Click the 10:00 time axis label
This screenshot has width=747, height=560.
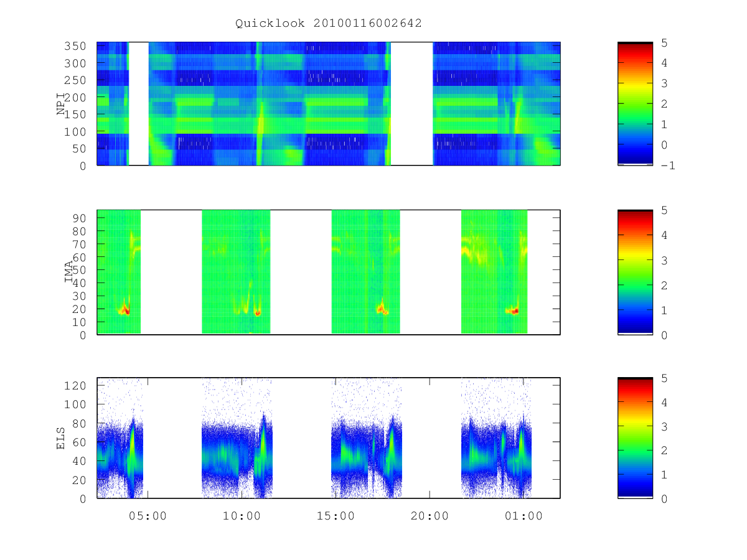point(242,516)
